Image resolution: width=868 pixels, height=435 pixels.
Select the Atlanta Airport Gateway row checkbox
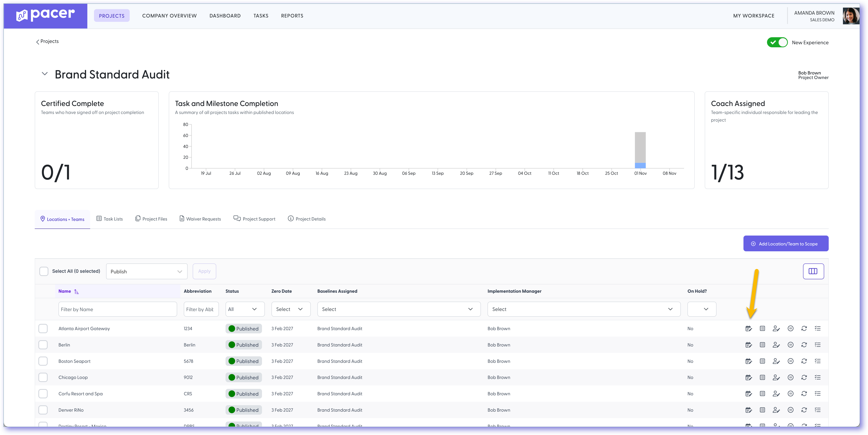click(x=43, y=328)
